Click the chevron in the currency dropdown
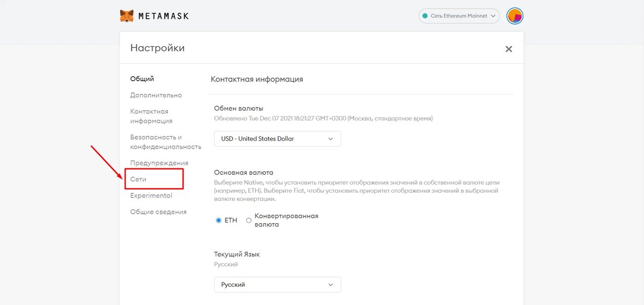Image resolution: width=644 pixels, height=305 pixels. click(331, 139)
